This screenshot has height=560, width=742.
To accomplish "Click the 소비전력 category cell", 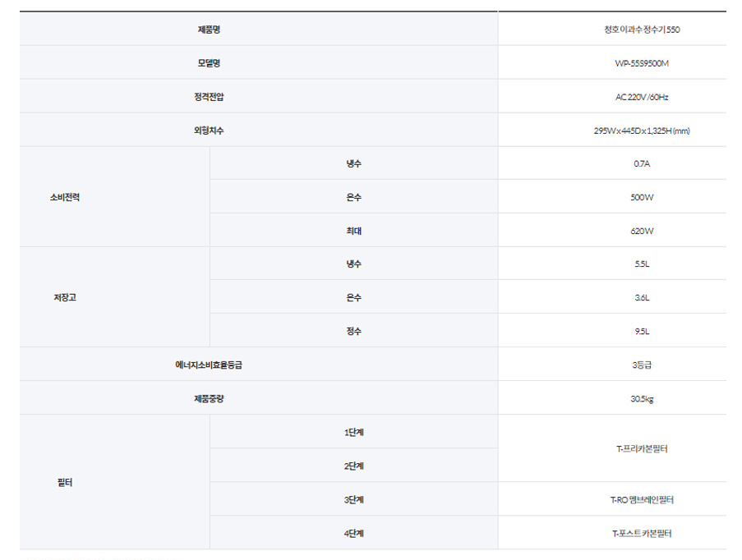I will pos(64,198).
